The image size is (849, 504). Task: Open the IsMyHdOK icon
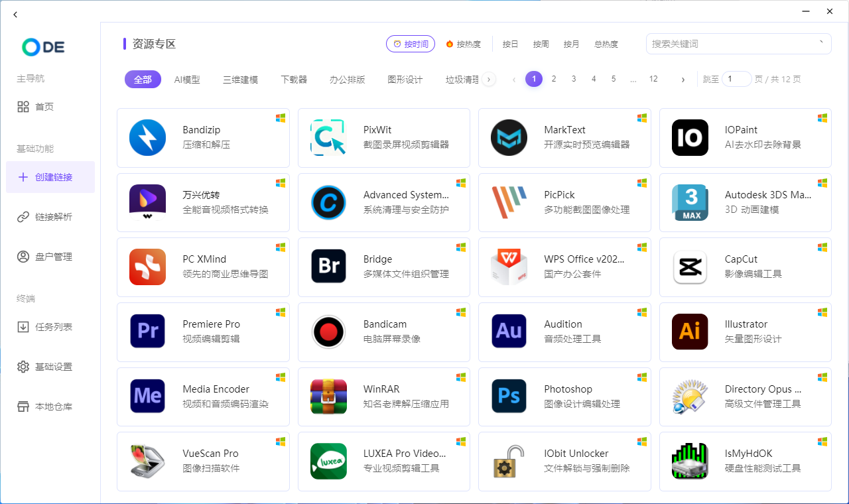[690, 461]
